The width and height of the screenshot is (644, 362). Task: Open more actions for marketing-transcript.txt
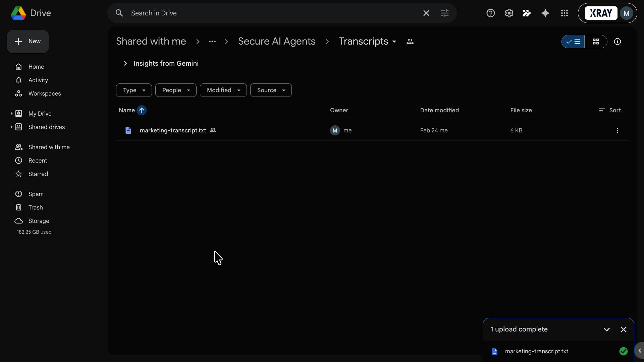click(x=618, y=130)
